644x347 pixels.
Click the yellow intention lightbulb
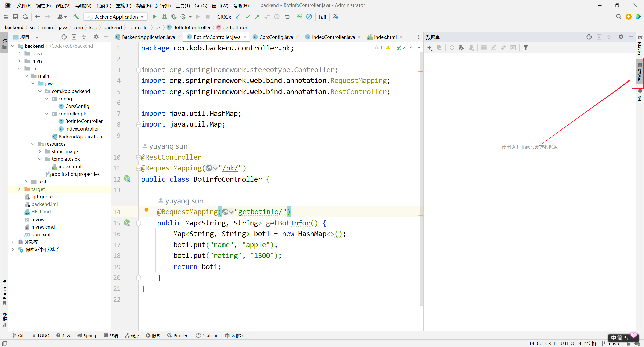[146, 210]
